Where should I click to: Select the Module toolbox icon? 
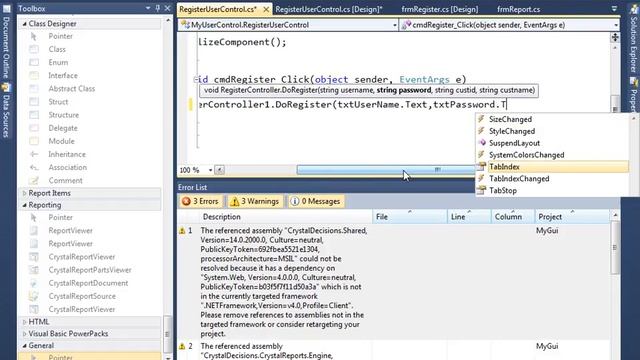[34, 141]
